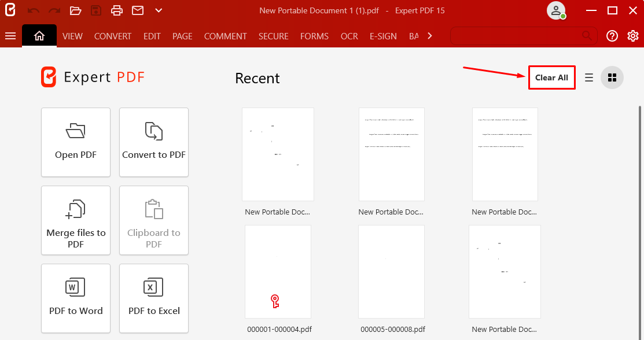Switch recent files to list view

pyautogui.click(x=589, y=77)
